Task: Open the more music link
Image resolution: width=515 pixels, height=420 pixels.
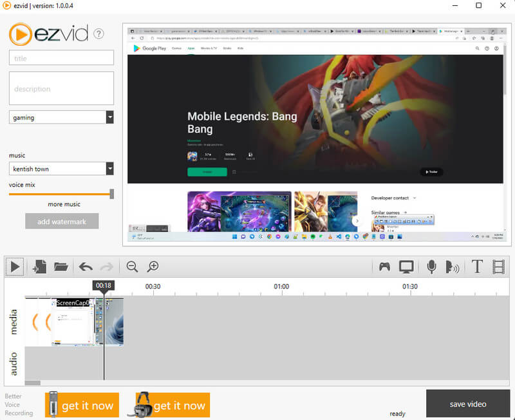Action: tap(64, 204)
